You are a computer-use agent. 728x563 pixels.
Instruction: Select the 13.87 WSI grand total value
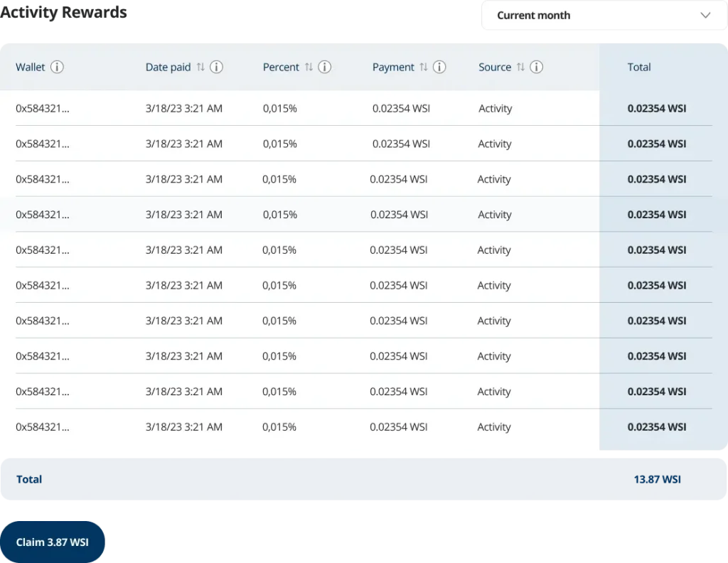point(658,479)
